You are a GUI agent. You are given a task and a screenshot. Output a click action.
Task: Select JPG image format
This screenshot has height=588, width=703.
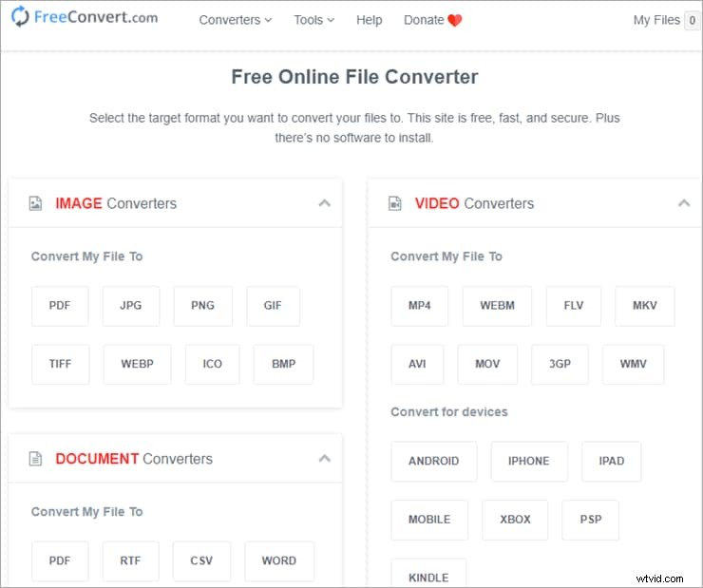131,306
